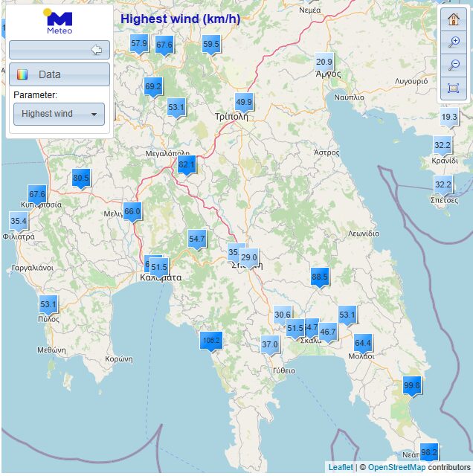Click the 99.8 station marker

pyautogui.click(x=412, y=385)
